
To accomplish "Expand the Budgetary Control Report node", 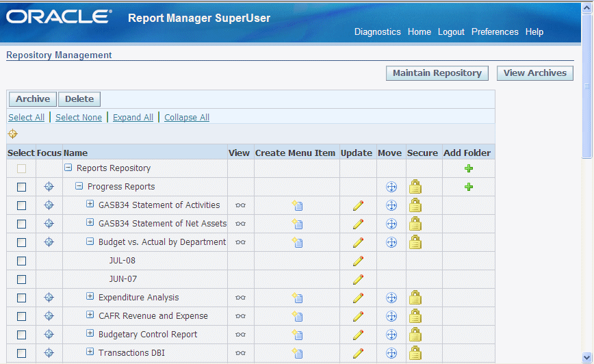I will [90, 333].
